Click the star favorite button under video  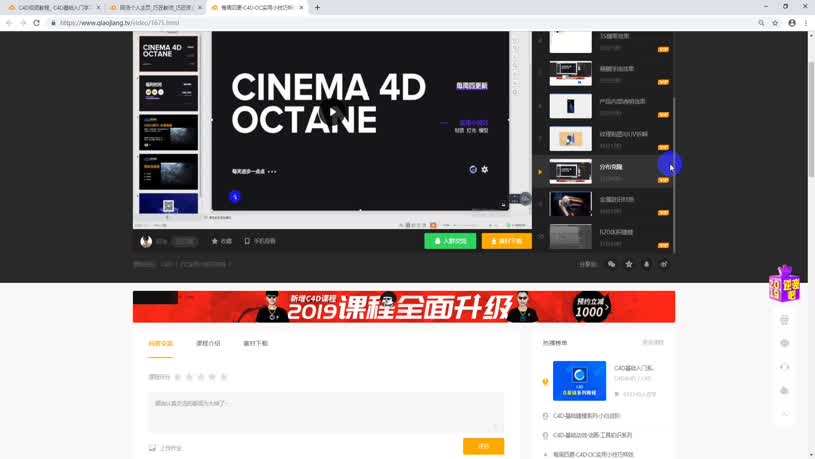pyautogui.click(x=221, y=241)
